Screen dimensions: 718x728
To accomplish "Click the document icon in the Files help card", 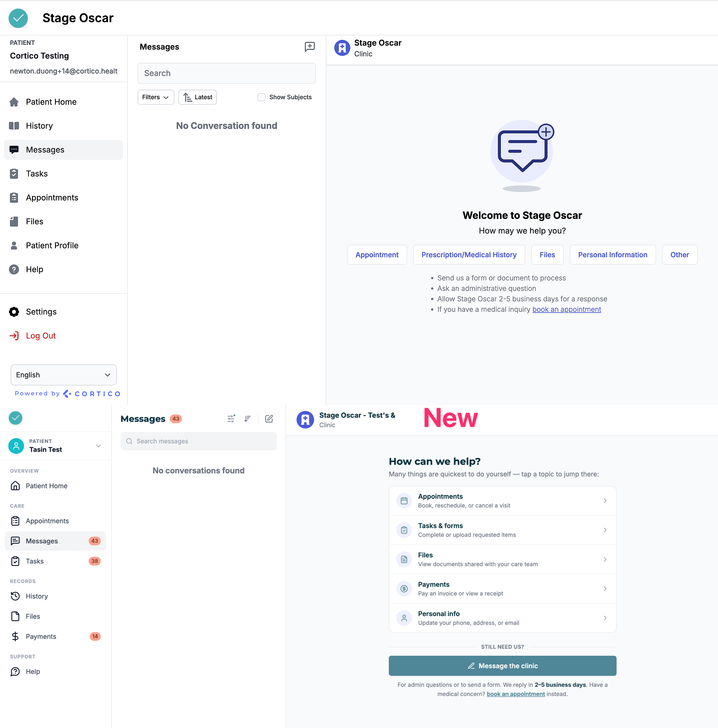I will pos(404,559).
